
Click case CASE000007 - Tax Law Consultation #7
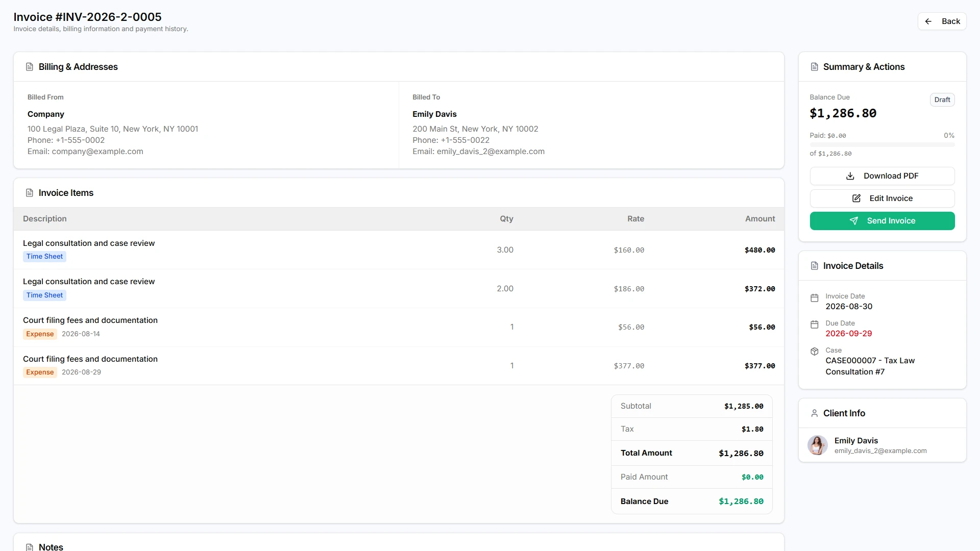point(870,366)
